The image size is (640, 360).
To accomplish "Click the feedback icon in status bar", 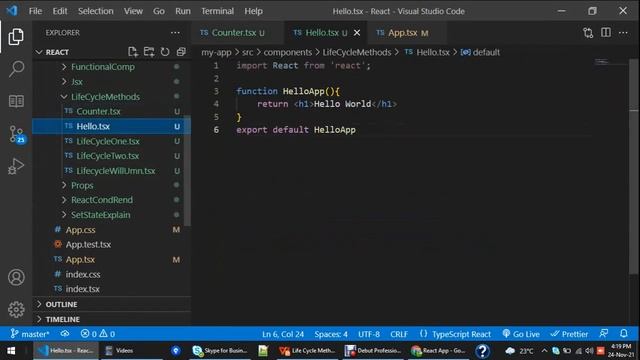I will pos(604,333).
